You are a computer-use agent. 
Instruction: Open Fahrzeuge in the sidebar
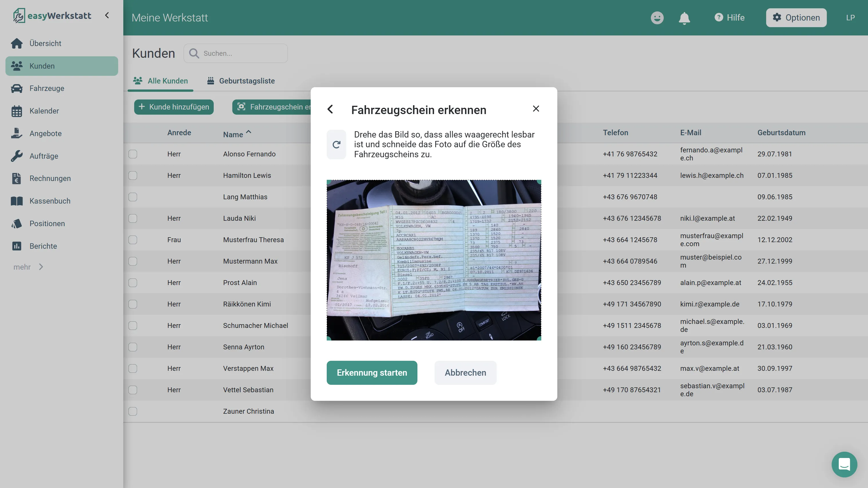62,88
